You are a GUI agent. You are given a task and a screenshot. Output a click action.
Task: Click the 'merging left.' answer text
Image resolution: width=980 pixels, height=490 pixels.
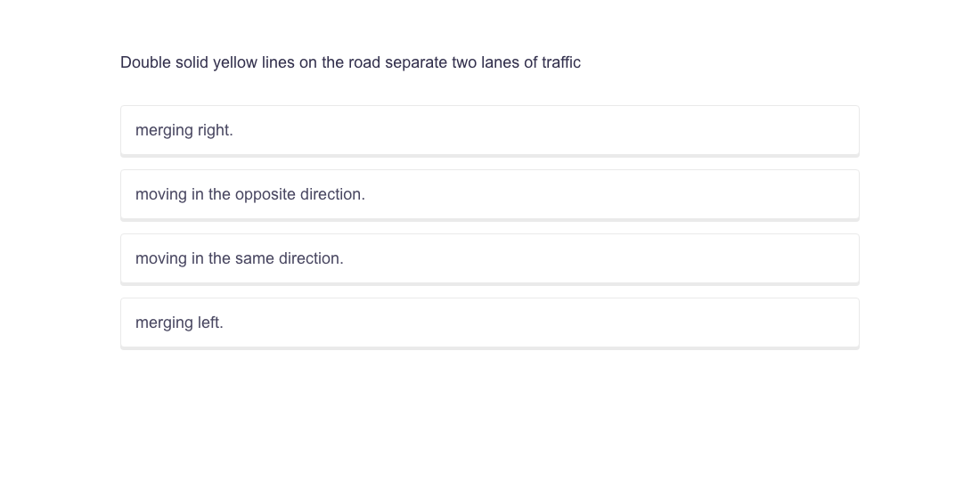point(179,323)
